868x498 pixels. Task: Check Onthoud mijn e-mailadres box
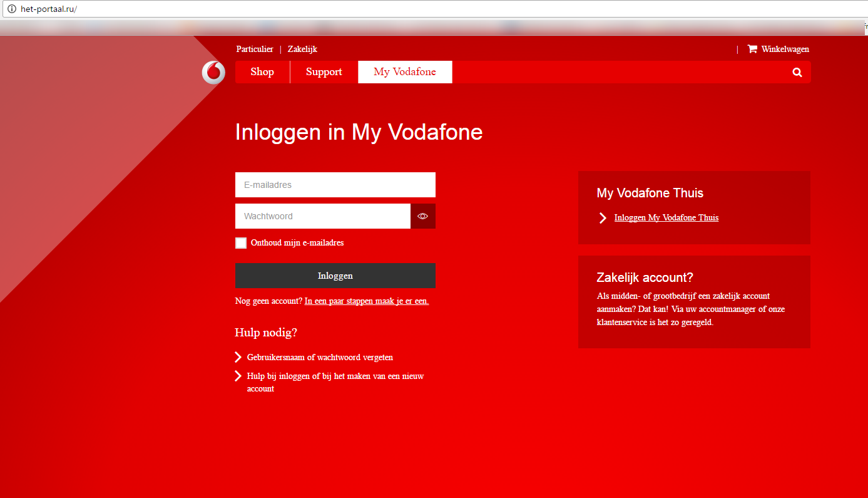(241, 243)
